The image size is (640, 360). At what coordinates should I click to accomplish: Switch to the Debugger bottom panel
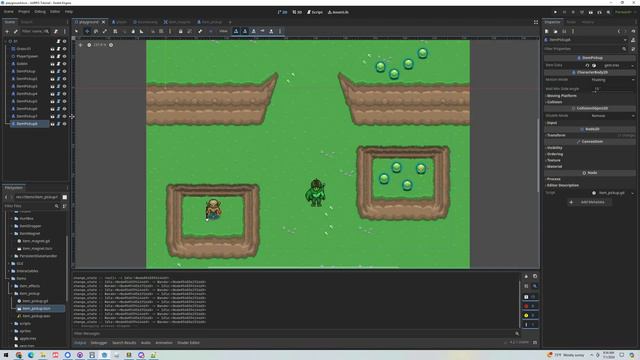(98, 343)
